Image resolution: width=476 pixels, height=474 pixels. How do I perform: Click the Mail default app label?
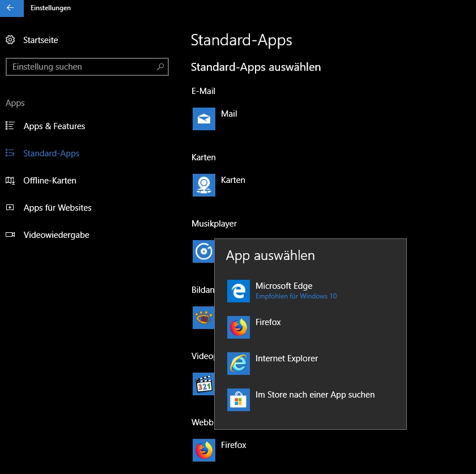pyautogui.click(x=229, y=114)
